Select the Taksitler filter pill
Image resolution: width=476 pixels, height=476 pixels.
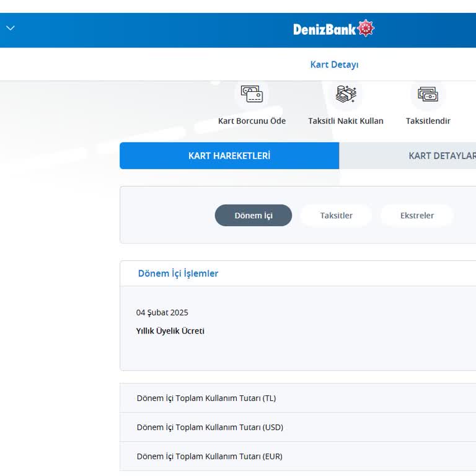[336, 215]
